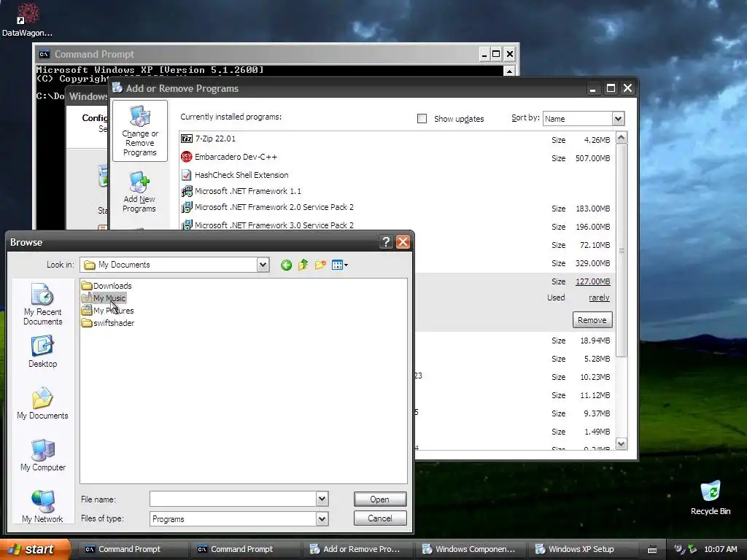The image size is (747, 560).
Task: Go to Desktop in Browse places bar
Action: [x=43, y=352]
